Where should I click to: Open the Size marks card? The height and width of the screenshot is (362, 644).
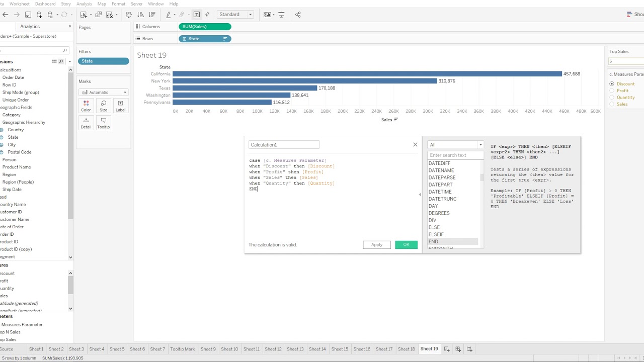[x=103, y=106]
